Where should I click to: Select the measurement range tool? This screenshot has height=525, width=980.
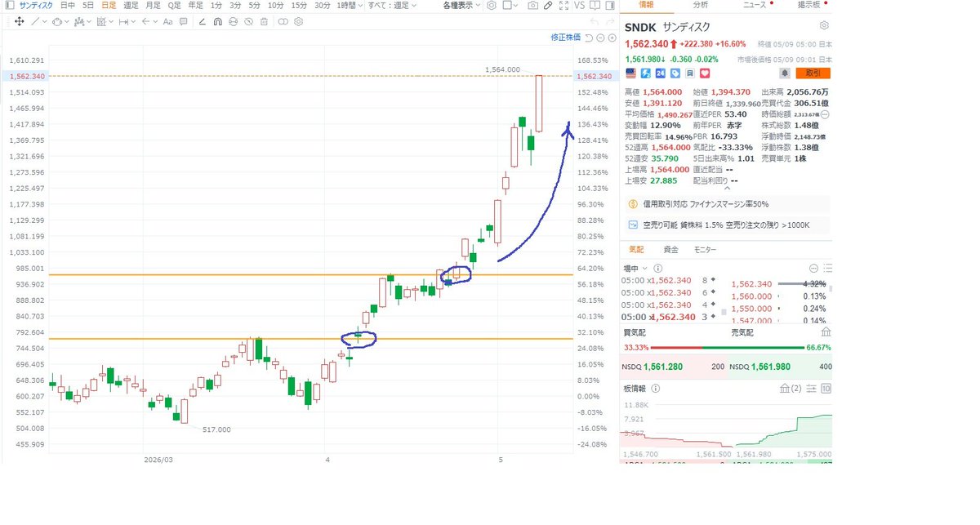(x=124, y=21)
